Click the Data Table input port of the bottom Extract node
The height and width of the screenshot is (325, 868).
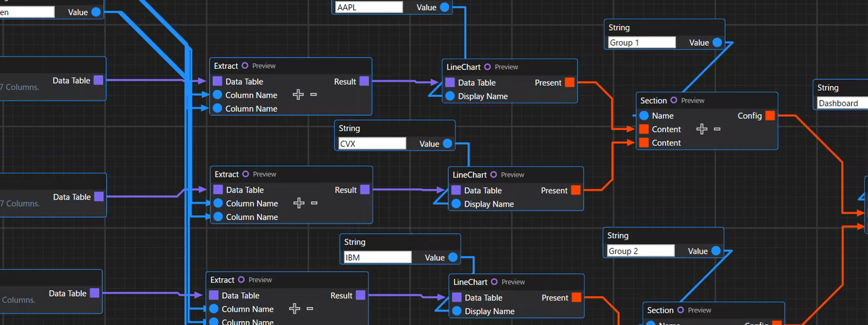click(214, 296)
